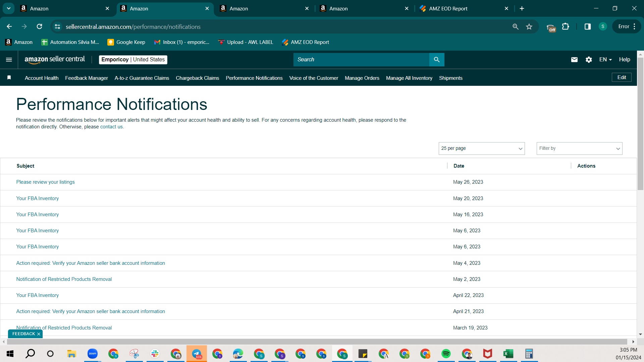Screen dimensions: 644x362
Task: Click the browser address bar URL
Action: (x=133, y=26)
